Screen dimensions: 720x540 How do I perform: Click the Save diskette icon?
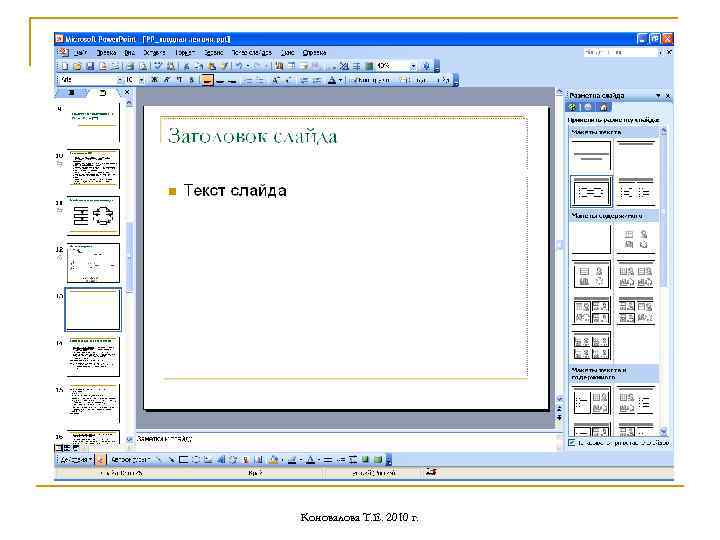coord(90,66)
